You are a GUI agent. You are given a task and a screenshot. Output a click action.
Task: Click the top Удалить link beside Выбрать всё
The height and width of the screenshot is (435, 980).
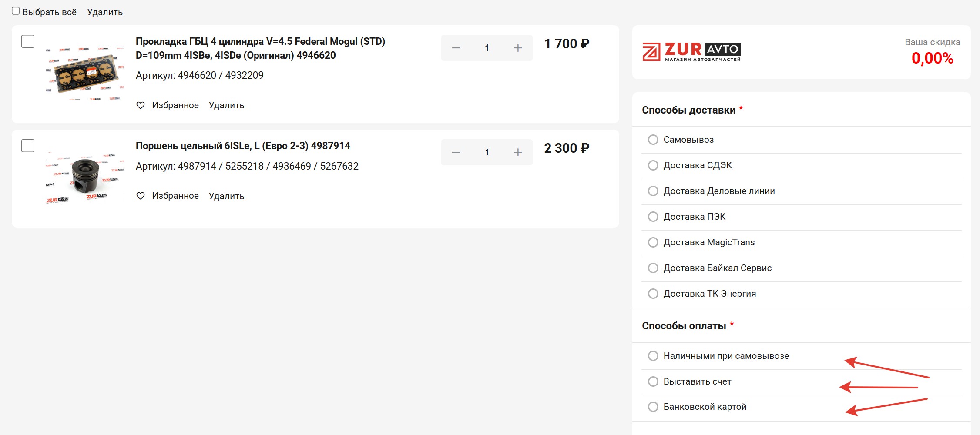click(x=105, y=12)
